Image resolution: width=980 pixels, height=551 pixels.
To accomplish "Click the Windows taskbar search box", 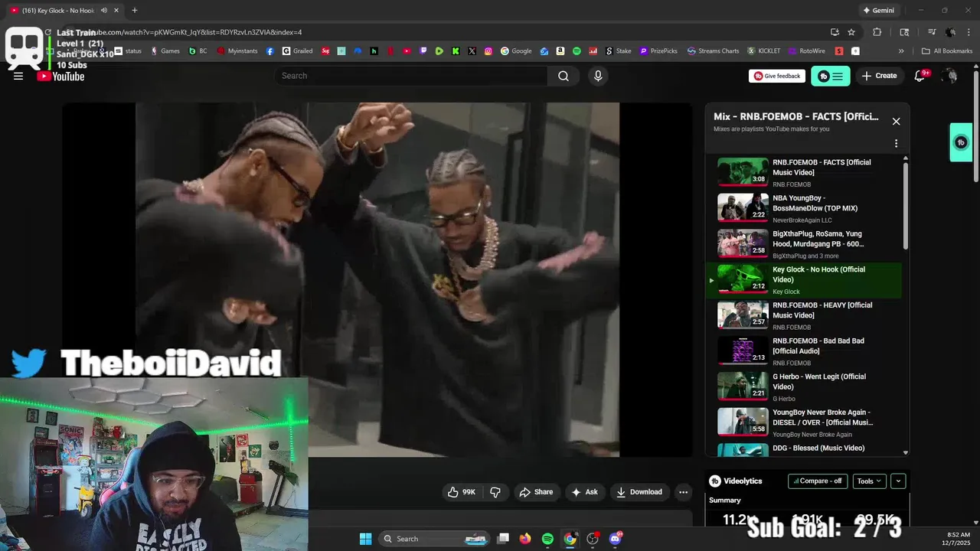I will pos(434,539).
